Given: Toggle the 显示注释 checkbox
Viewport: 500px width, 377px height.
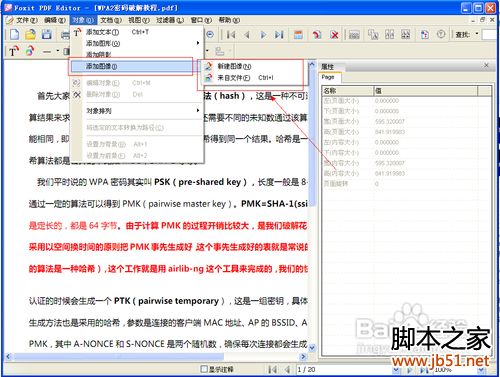Looking at the screenshot, I should (204, 369).
